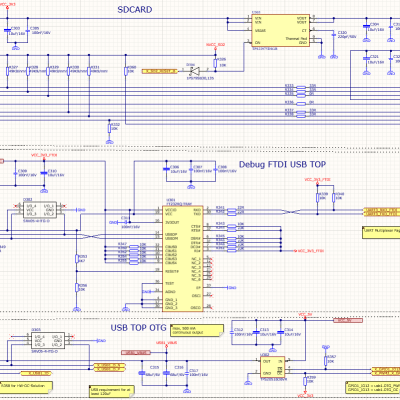Select the SD card load switch IC U303
This screenshot has width=400, height=400.
point(280,30)
